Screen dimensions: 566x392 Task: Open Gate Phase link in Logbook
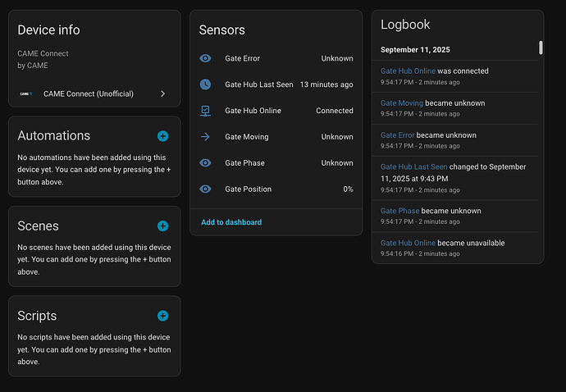[399, 211]
